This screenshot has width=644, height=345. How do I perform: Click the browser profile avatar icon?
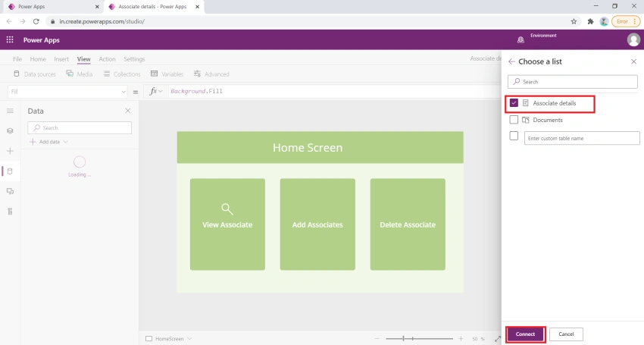(x=604, y=21)
